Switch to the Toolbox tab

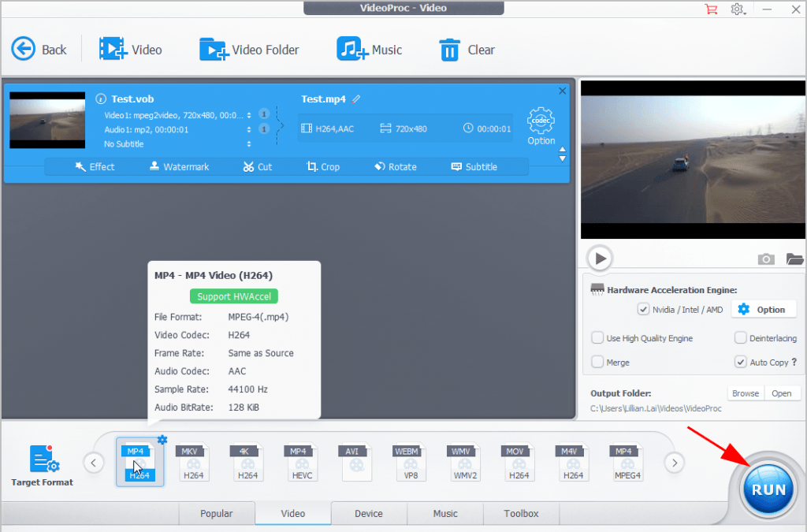coord(522,513)
